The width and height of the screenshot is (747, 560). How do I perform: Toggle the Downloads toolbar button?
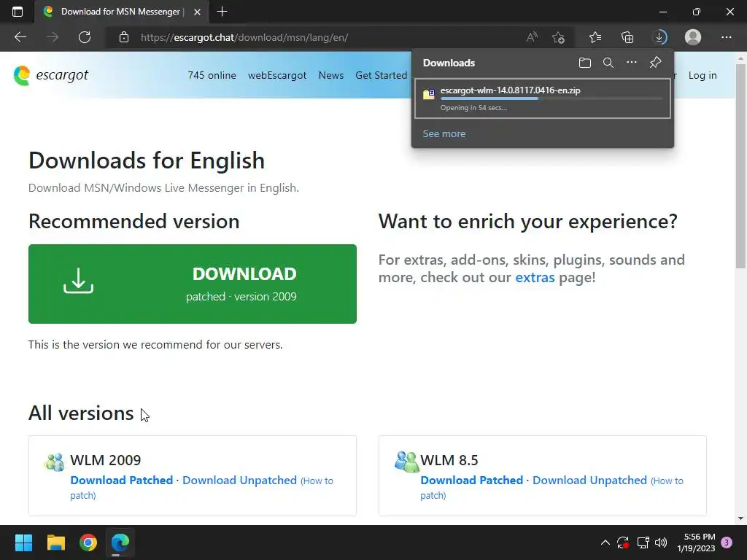tap(659, 37)
